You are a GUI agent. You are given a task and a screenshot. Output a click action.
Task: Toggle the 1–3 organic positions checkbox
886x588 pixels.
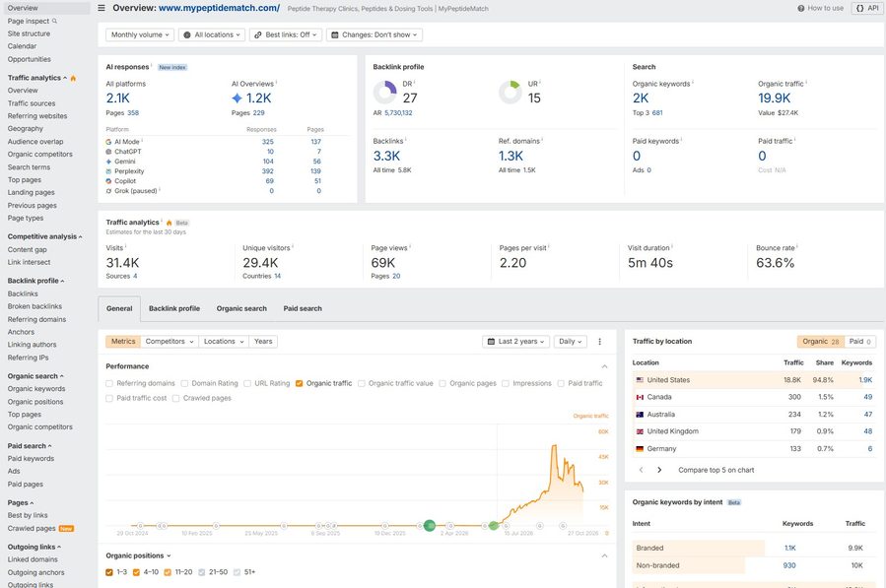109,572
